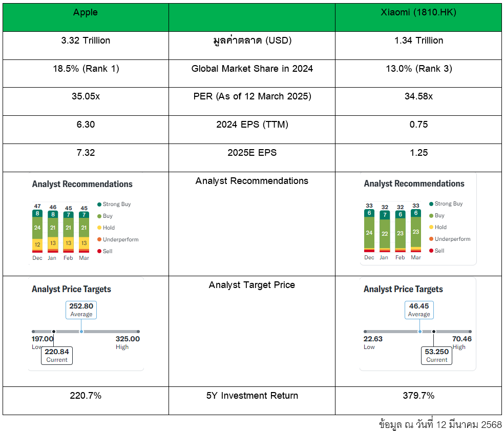Click Xiaomi chart's Analyst Recommendations heading
Screen dimensions: 504x431
[x=414, y=183]
